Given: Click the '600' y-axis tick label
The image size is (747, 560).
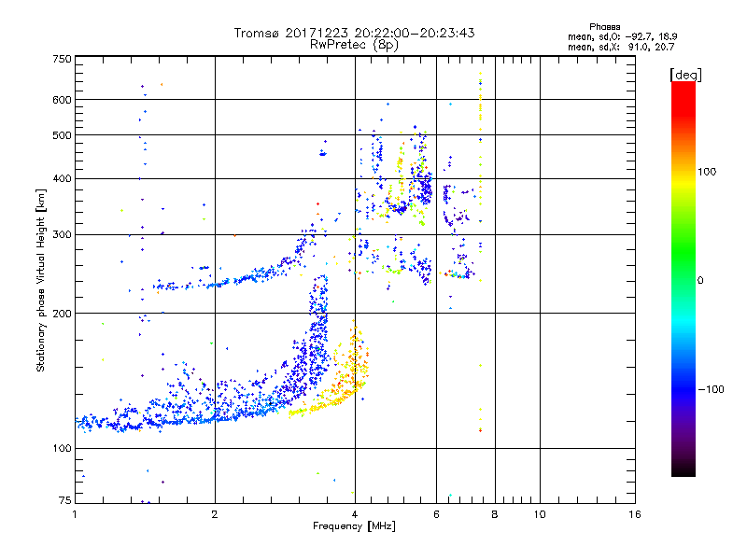Looking at the screenshot, I should tap(62, 100).
